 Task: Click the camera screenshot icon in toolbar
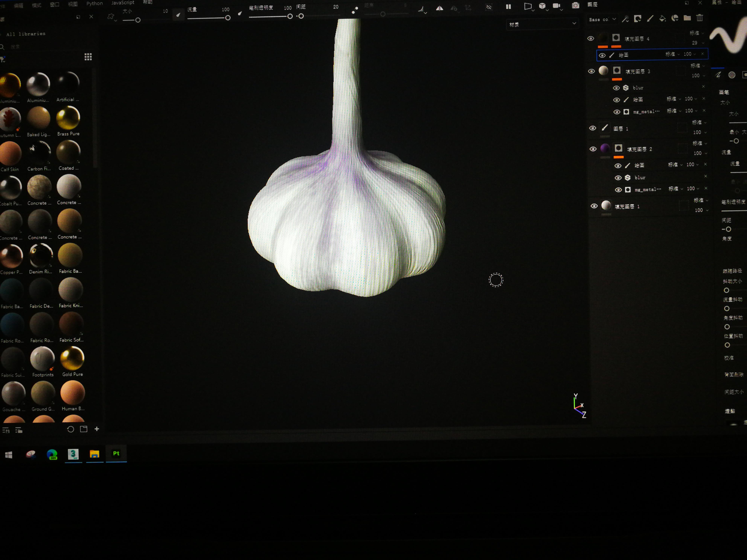point(575,5)
